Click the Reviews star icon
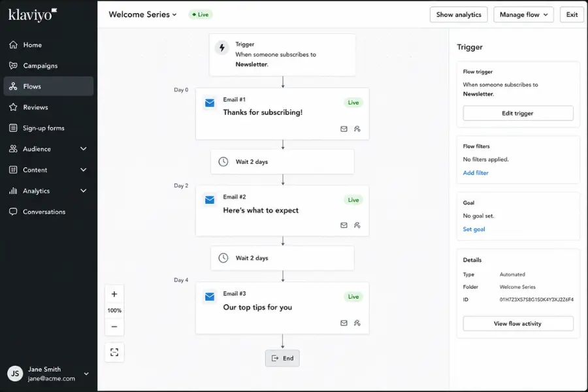Viewport: 588px width, 392px height. [x=13, y=107]
